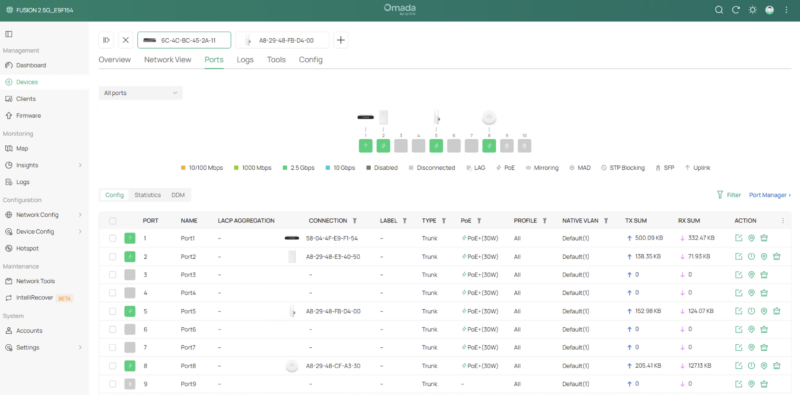This screenshot has height=395, width=800.
Task: Click port 8 square in switch diagram
Action: [489, 145]
